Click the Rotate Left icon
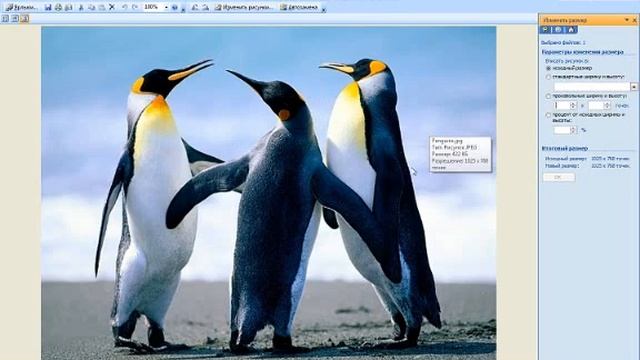 [x=195, y=7]
